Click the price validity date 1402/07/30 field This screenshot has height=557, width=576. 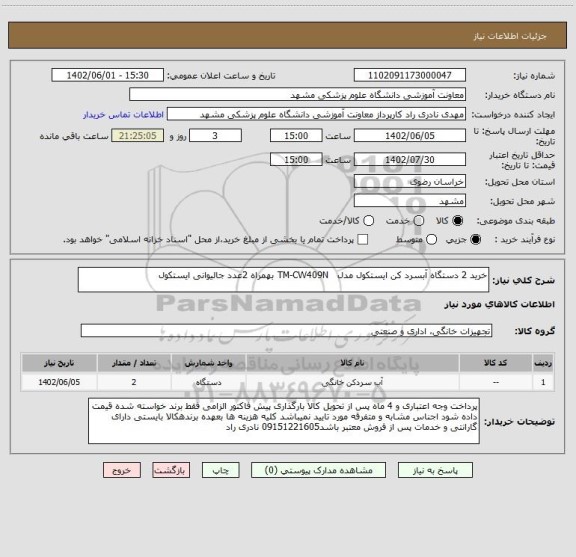[410, 159]
